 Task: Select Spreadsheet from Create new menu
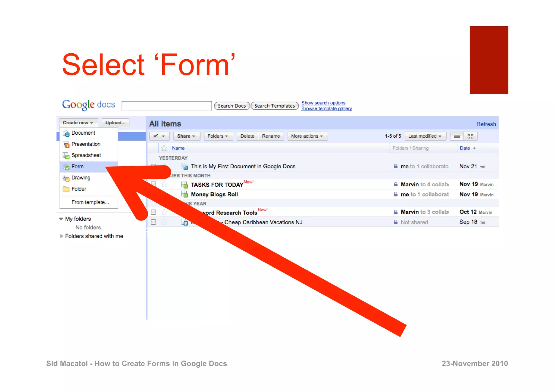click(x=89, y=155)
